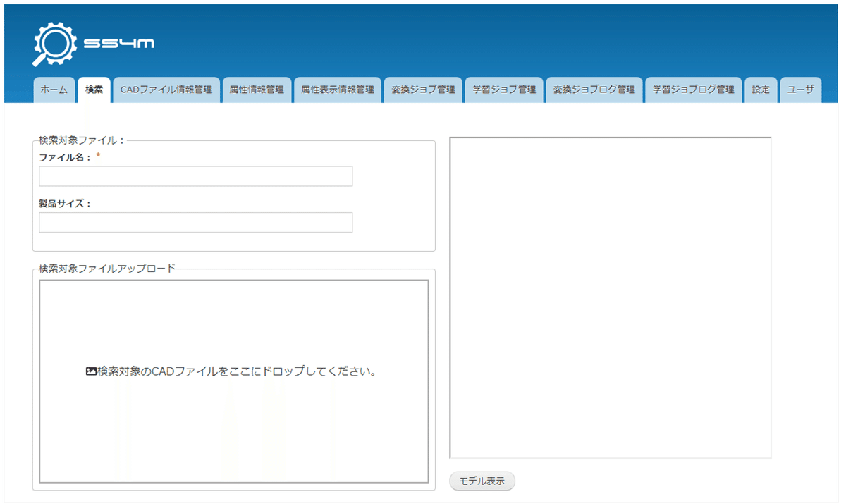This screenshot has width=846, height=504.
Task: Select the 属性表示情報管理 tab
Action: (x=337, y=90)
